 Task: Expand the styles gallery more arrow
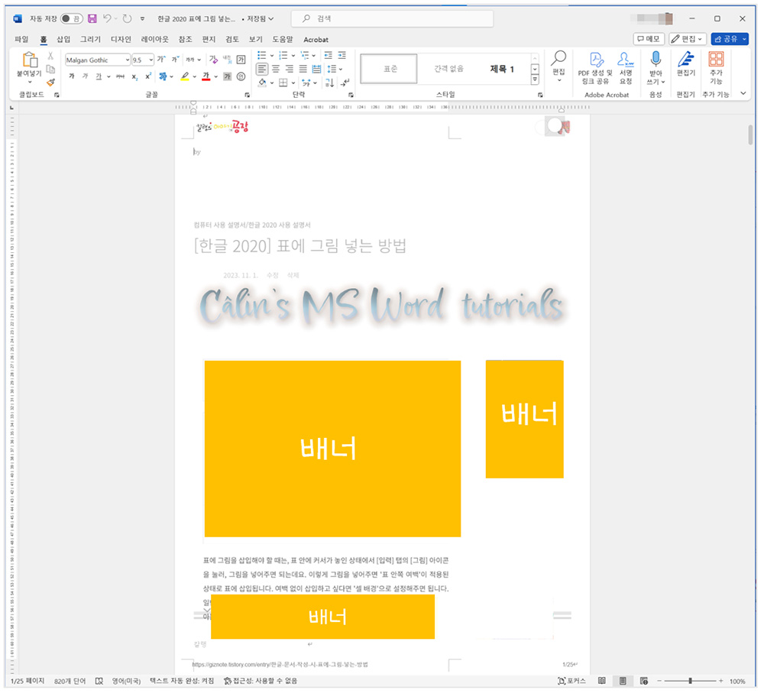coord(535,79)
